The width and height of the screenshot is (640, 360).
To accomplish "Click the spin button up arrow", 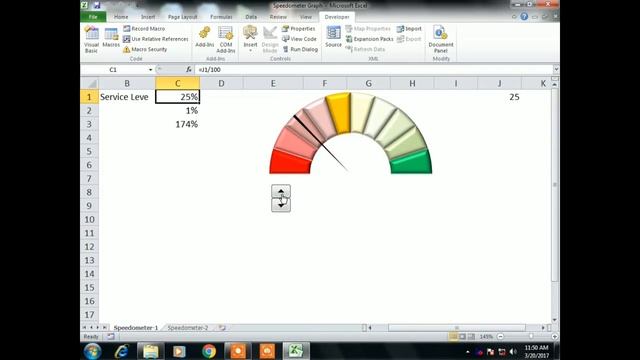I will click(x=281, y=191).
